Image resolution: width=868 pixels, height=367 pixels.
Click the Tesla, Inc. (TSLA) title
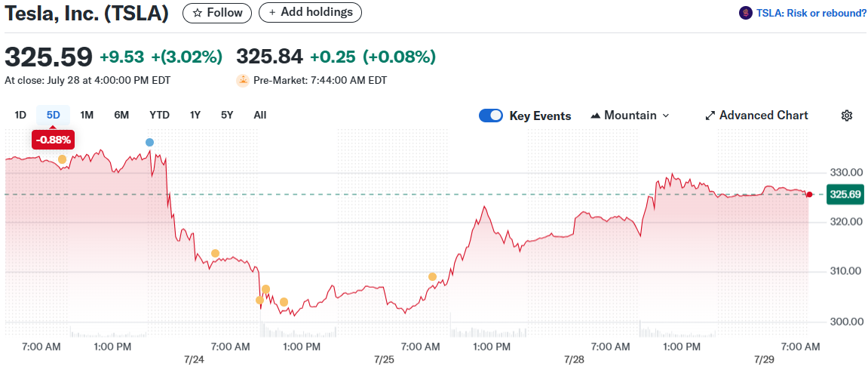pos(87,13)
